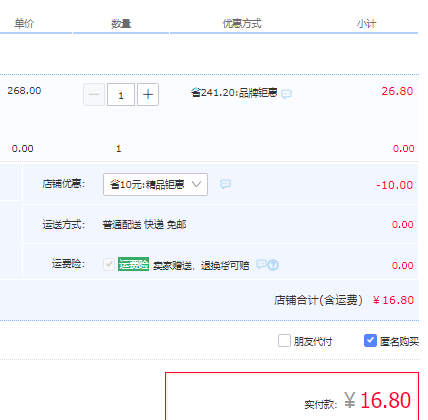Click the plus quantity button
This screenshot has height=420, width=428.
click(x=148, y=95)
